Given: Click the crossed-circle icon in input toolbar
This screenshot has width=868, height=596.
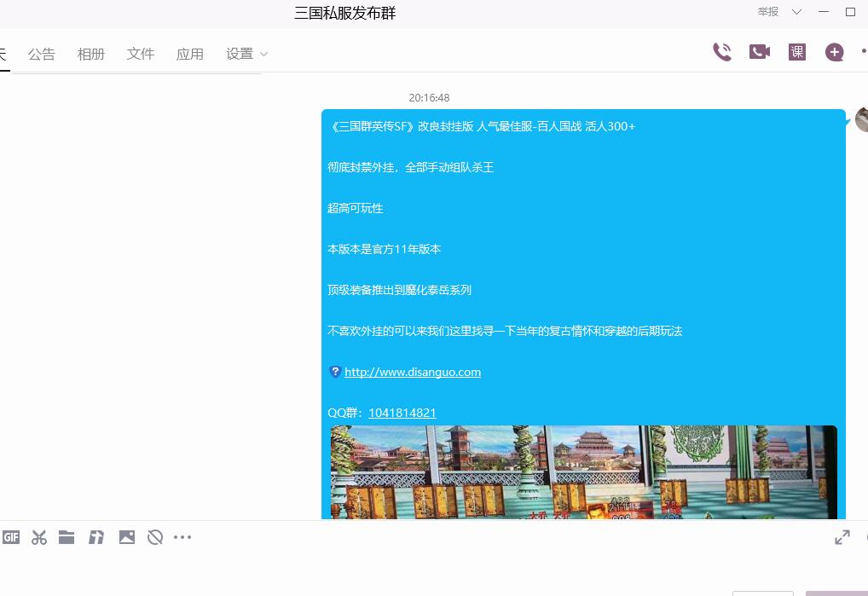Looking at the screenshot, I should [x=155, y=537].
